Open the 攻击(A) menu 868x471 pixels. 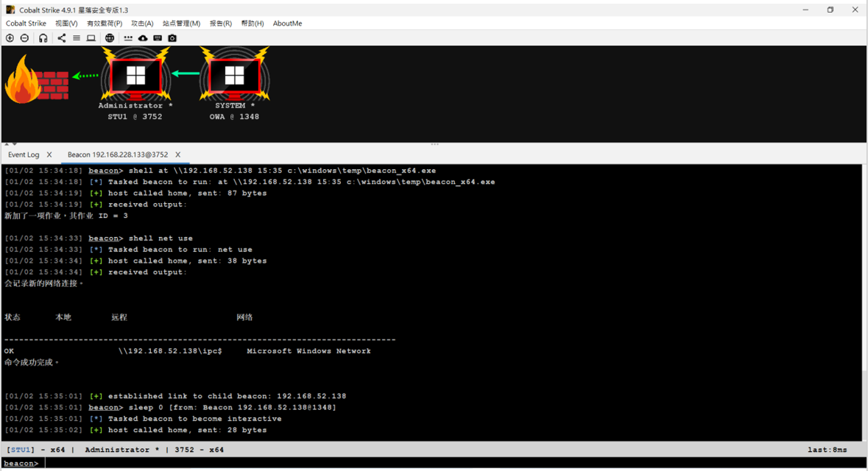click(142, 24)
